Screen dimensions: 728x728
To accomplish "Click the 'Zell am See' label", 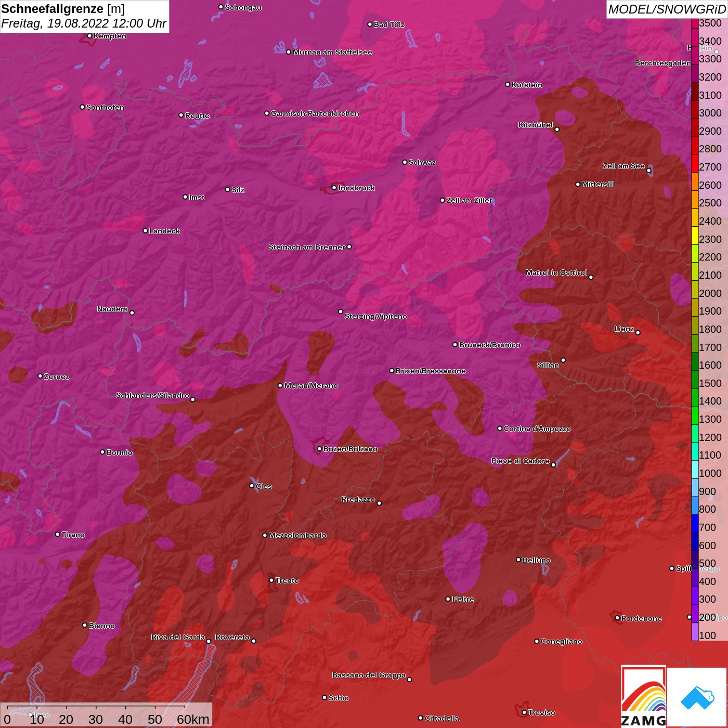I will (624, 166).
